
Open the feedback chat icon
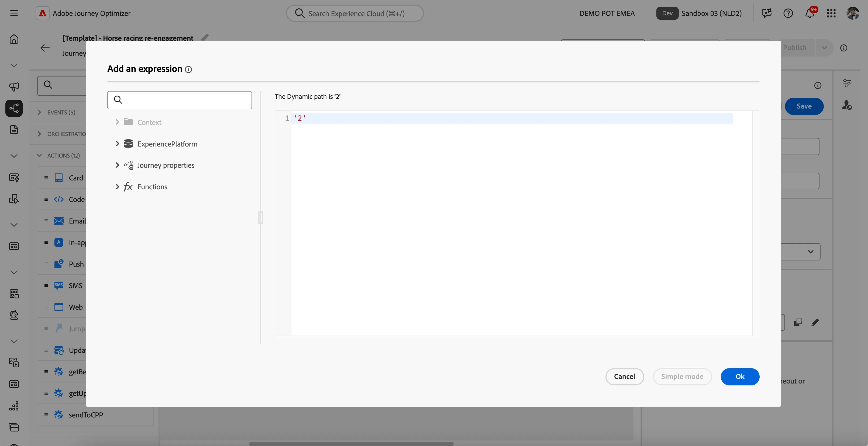point(766,13)
